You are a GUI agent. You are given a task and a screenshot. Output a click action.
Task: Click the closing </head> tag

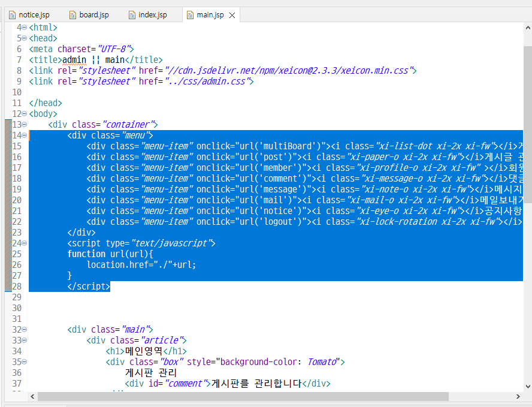[46, 103]
